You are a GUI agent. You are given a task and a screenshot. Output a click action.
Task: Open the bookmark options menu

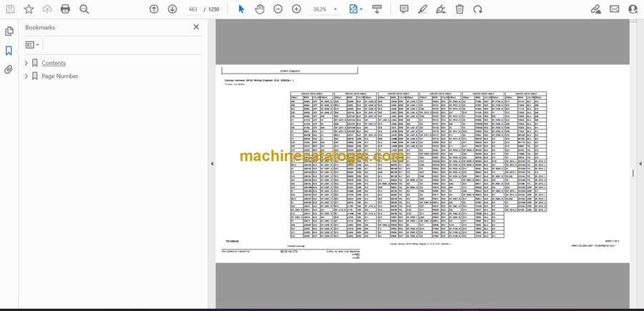pos(32,45)
